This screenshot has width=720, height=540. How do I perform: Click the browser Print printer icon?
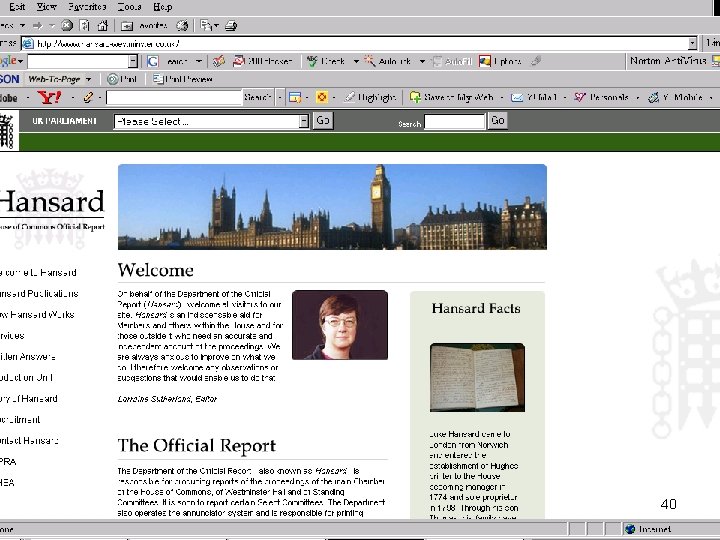231,26
